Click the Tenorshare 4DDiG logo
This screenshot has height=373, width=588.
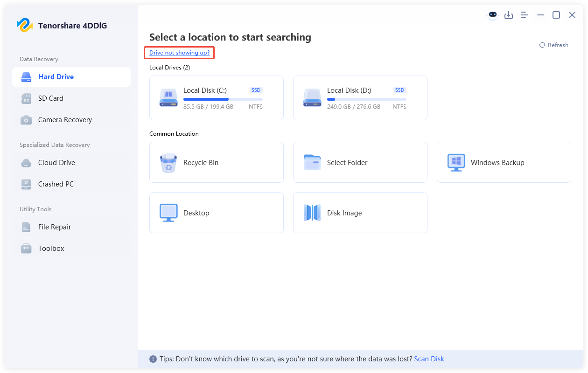click(x=24, y=25)
